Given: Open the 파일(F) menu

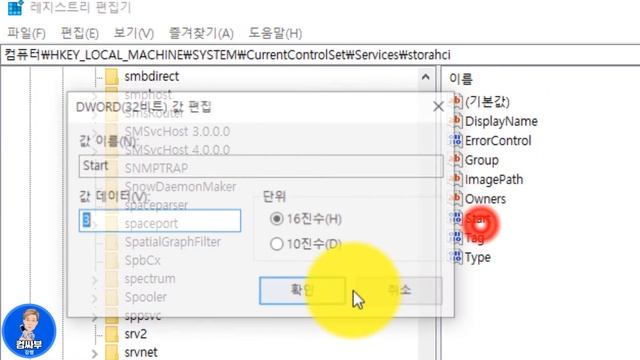Looking at the screenshot, I should [27, 33].
